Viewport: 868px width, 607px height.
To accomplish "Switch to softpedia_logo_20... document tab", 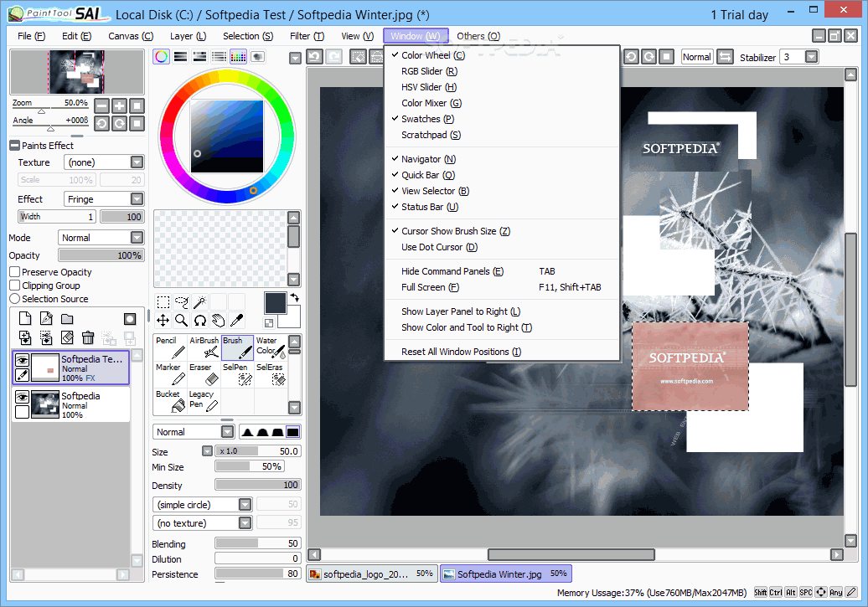I will click(373, 574).
